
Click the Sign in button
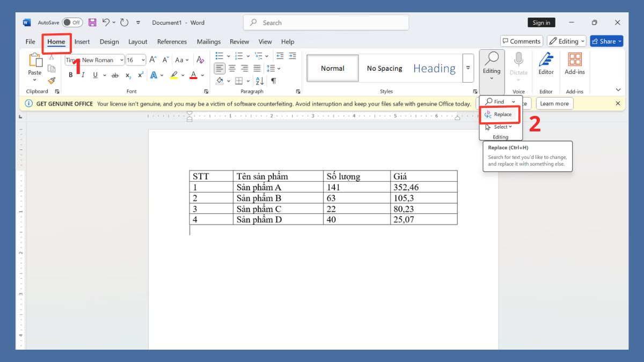point(541,23)
